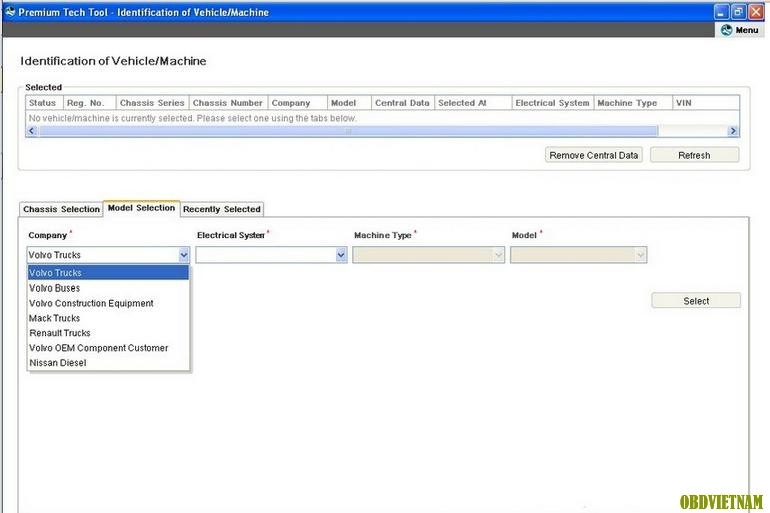
Task: Collapse the Company dropdown arrow
Action: (184, 255)
